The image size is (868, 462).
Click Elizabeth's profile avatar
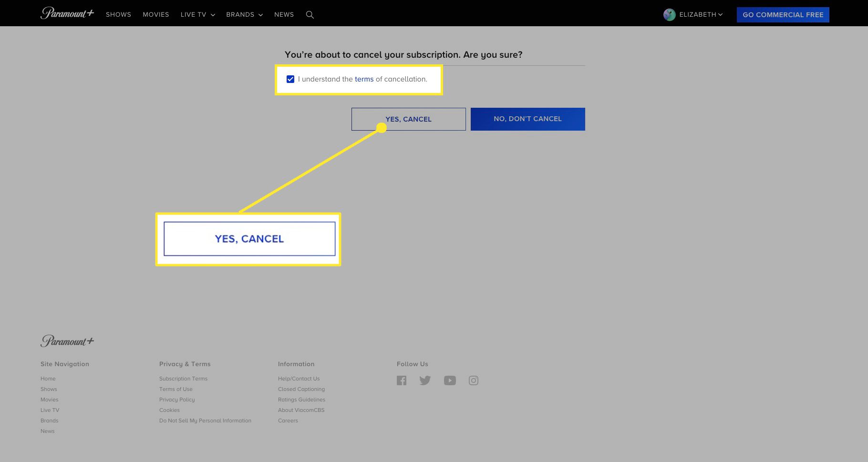670,15
